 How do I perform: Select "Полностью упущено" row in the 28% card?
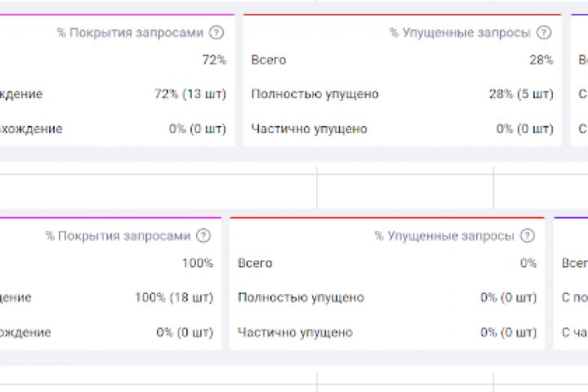tap(315, 94)
